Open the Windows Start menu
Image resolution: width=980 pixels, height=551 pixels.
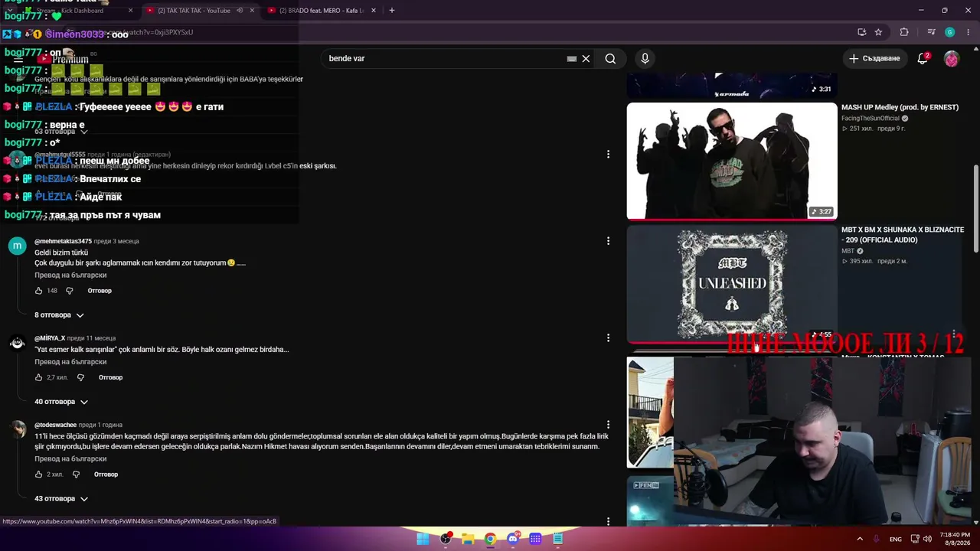[x=423, y=539]
